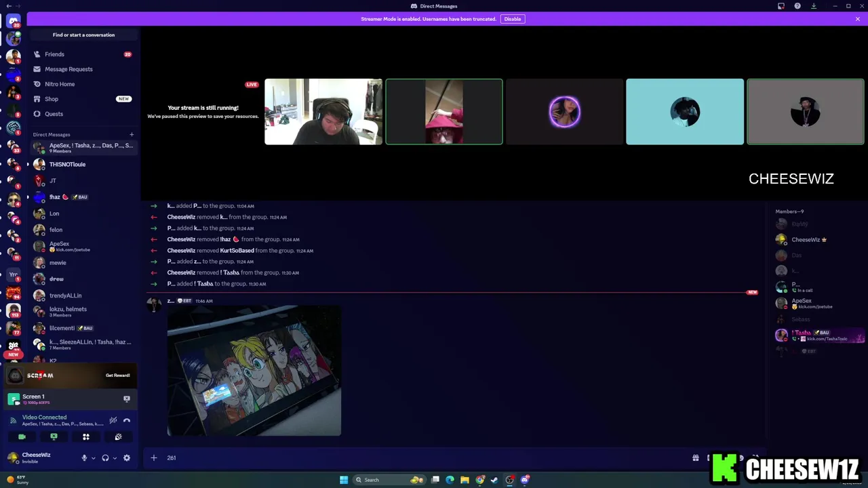The width and height of the screenshot is (868, 488).
Task: Open the gift icon in message bar
Action: [x=695, y=458]
